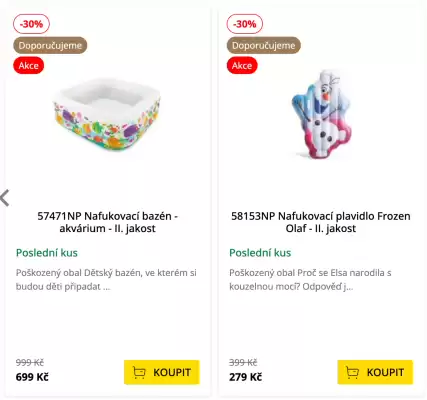The height and width of the screenshot is (400, 427).
Task: Click Doporučujeme tag on the pool product
Action: tap(50, 45)
